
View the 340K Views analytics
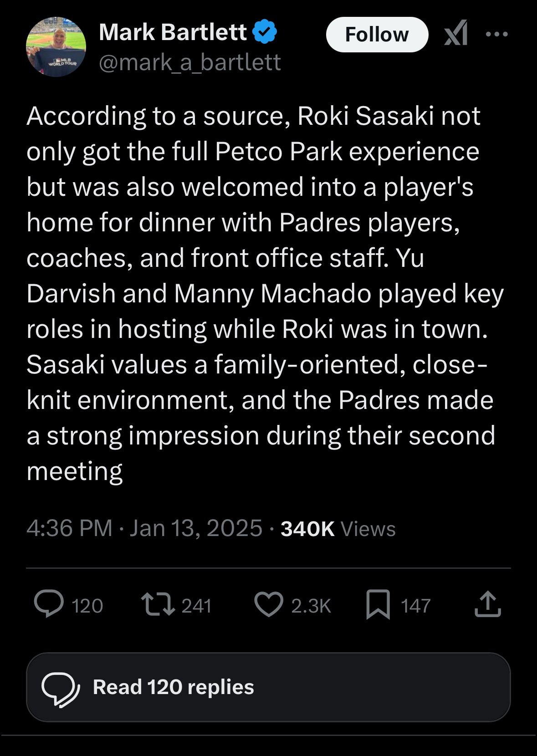click(338, 529)
